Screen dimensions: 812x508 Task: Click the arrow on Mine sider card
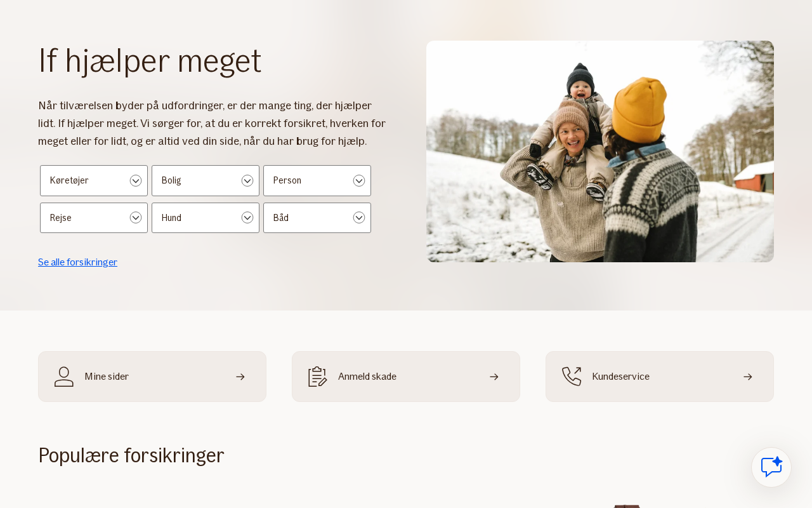click(x=240, y=377)
